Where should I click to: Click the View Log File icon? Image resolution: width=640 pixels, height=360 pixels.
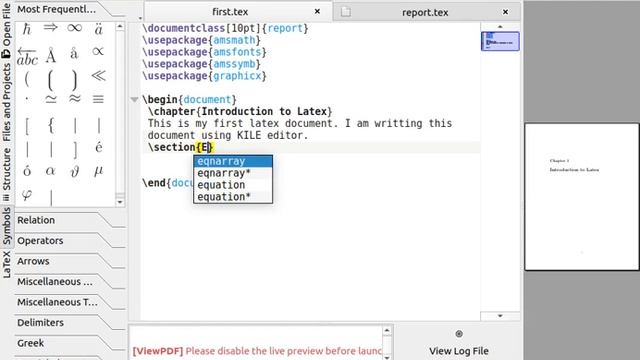click(x=459, y=334)
